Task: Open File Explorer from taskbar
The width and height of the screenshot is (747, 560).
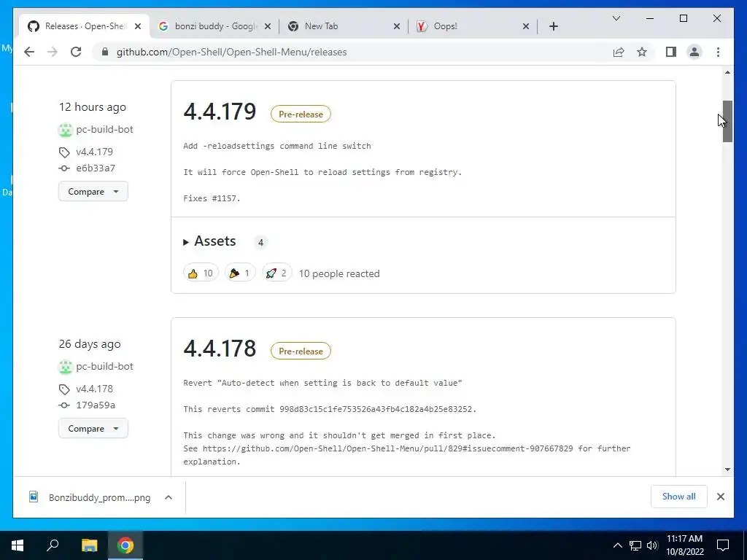Action: pos(89,545)
